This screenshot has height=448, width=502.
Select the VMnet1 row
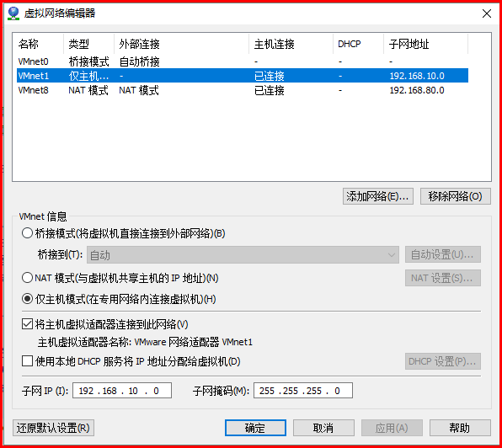pos(243,76)
